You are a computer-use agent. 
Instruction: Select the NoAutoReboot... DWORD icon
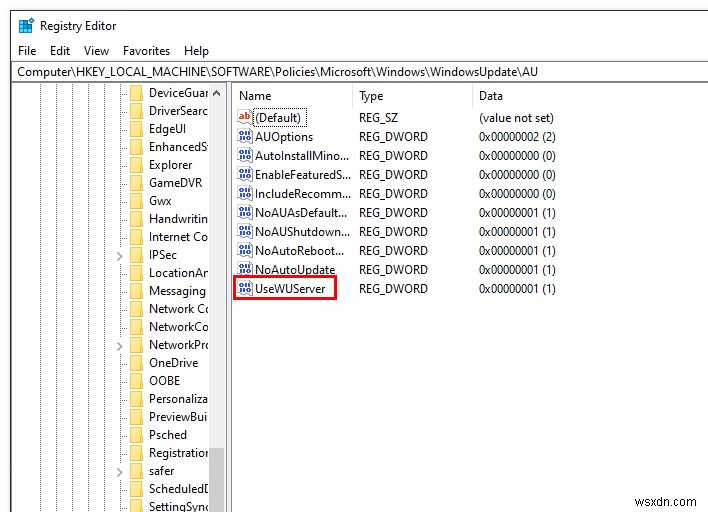(245, 250)
